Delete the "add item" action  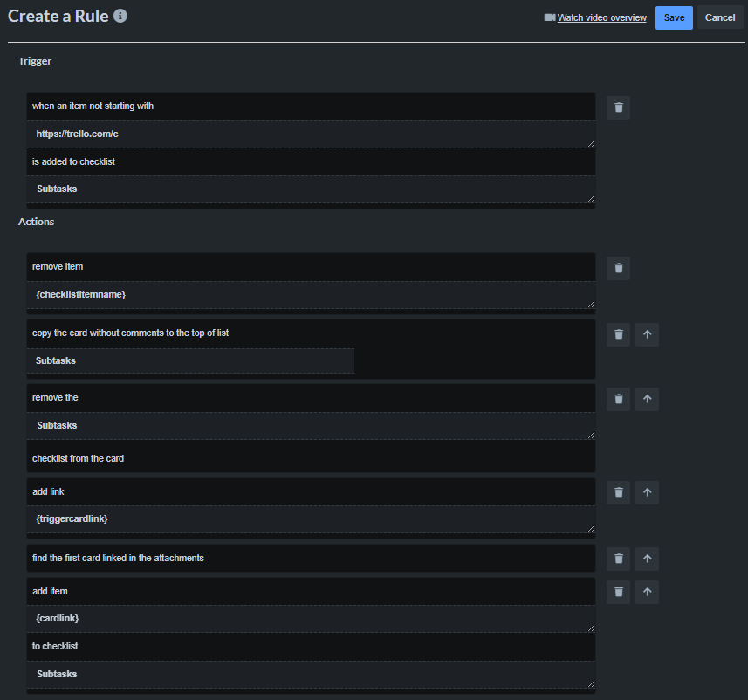point(618,592)
